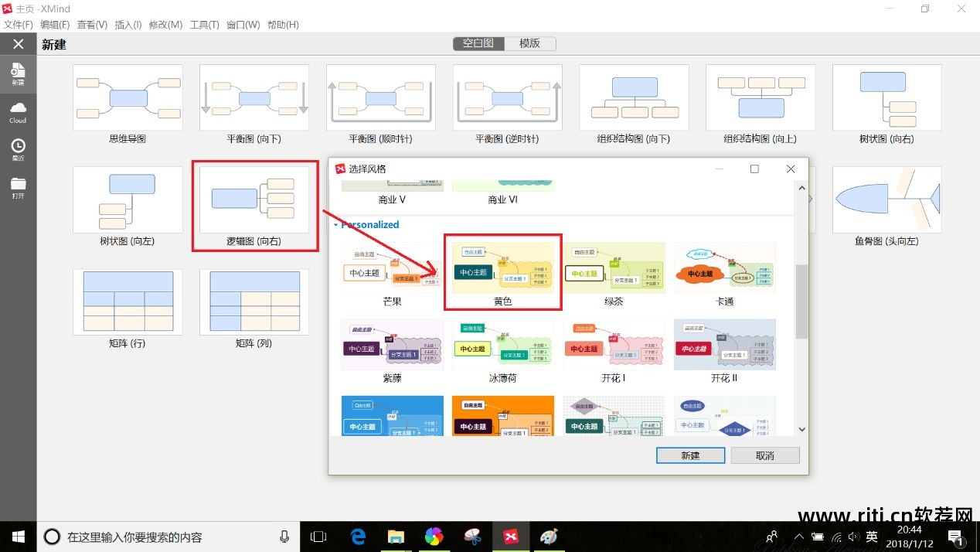Switch to the 空白图 tab
The width and height of the screenshot is (980, 552).
(478, 43)
